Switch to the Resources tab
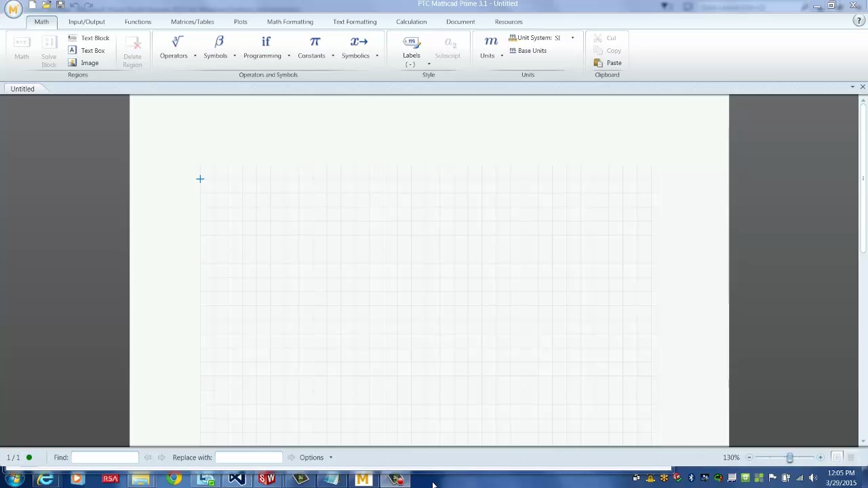868x488 pixels. click(x=509, y=22)
